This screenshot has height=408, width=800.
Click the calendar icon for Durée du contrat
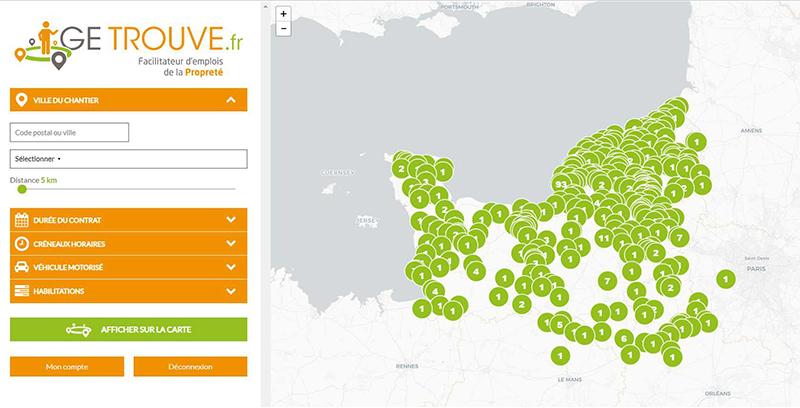point(21,220)
